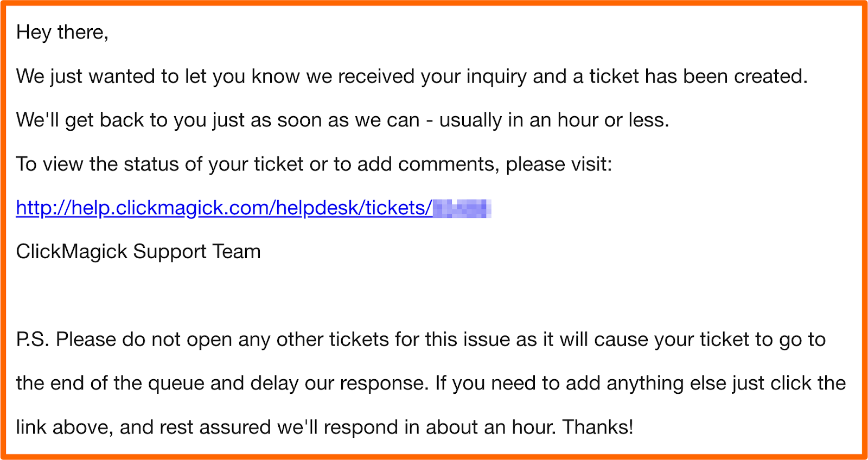Viewport: 868px width, 460px height.
Task: Click the 'helpdesk' portion of the URL
Action: click(318, 208)
